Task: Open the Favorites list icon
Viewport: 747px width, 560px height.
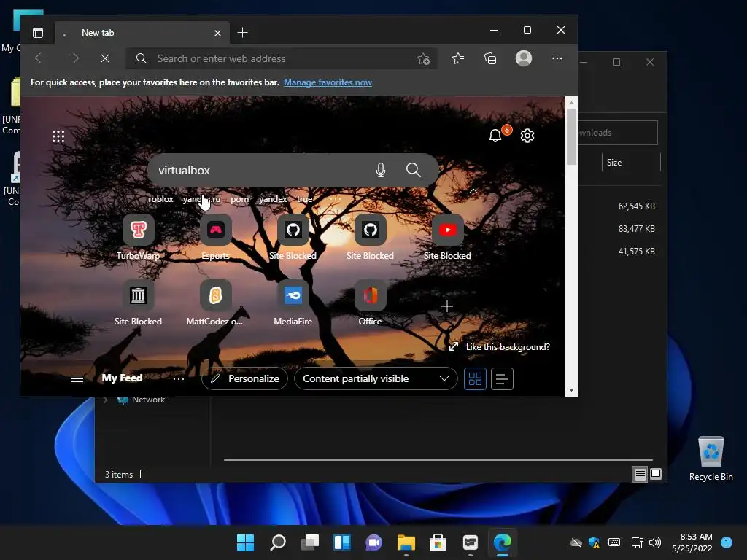Action: 458,58
